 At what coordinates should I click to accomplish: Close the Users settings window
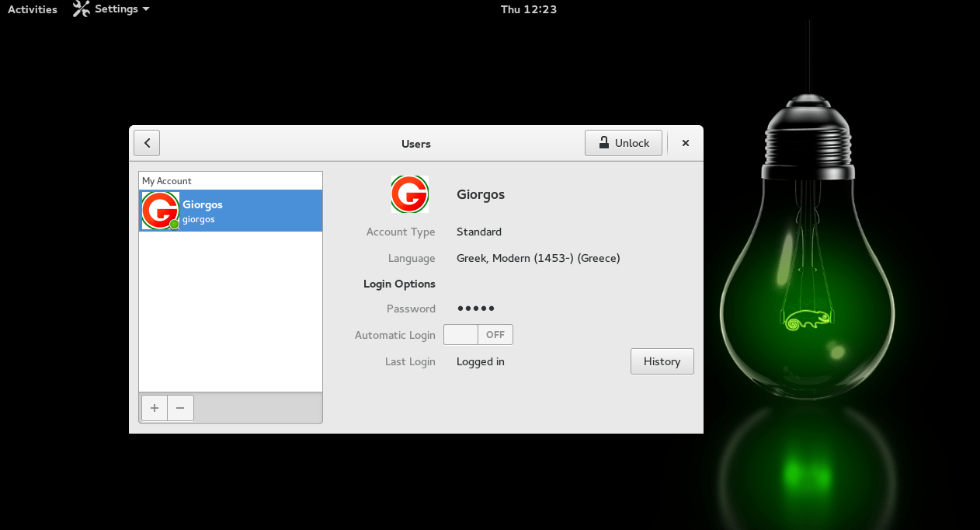pyautogui.click(x=685, y=143)
